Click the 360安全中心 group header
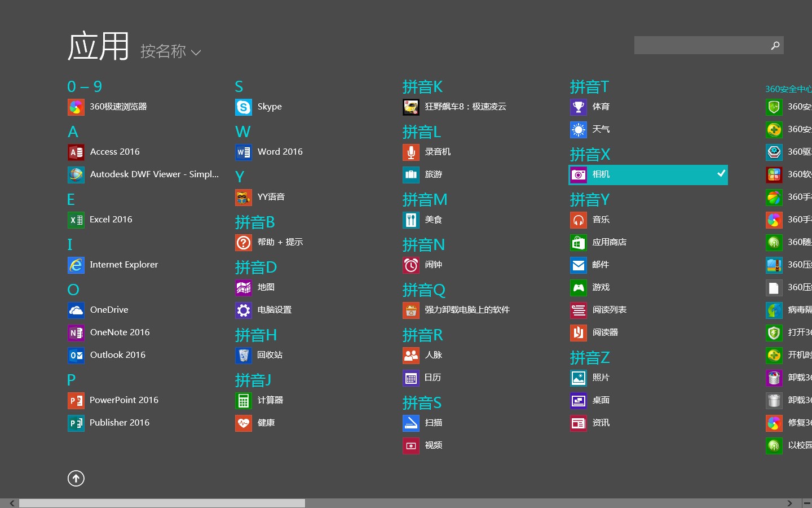Image resolution: width=812 pixels, height=508 pixels. [789, 89]
